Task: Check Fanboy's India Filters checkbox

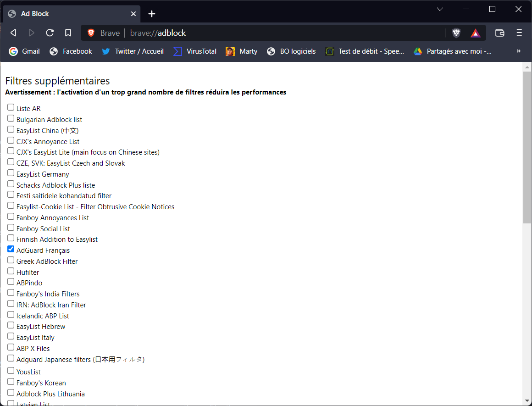Action: click(x=11, y=293)
